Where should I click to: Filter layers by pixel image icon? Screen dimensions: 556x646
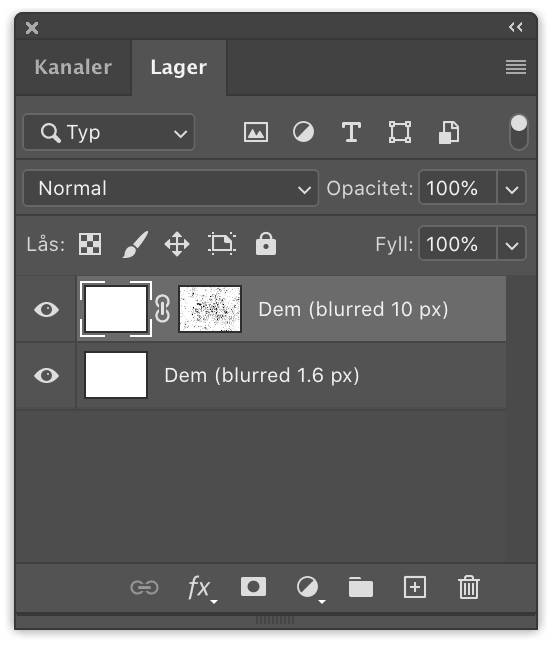point(256,132)
